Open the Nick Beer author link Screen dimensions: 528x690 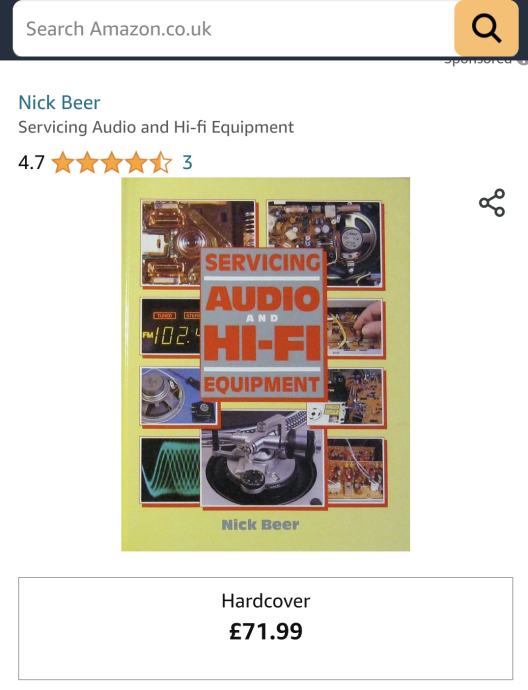tap(59, 103)
